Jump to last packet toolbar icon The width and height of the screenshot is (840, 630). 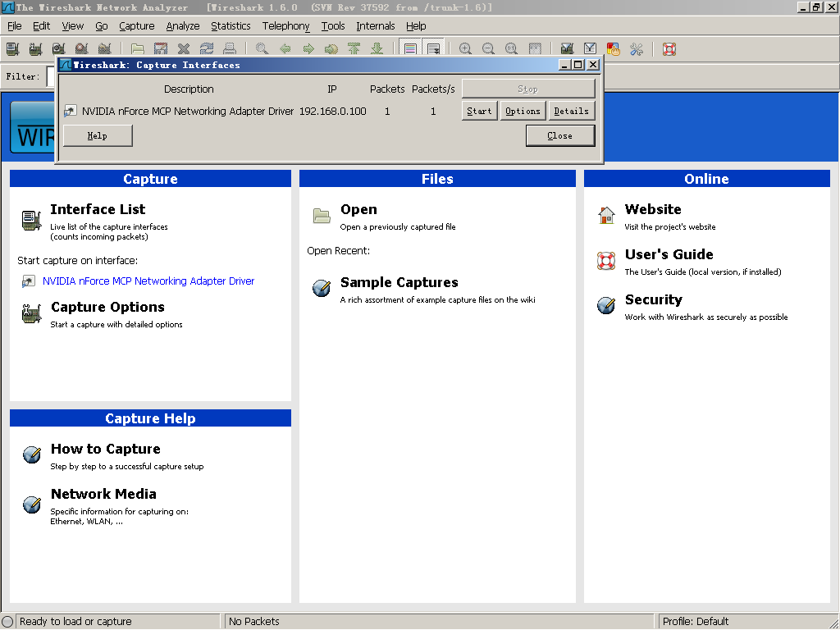tap(377, 48)
